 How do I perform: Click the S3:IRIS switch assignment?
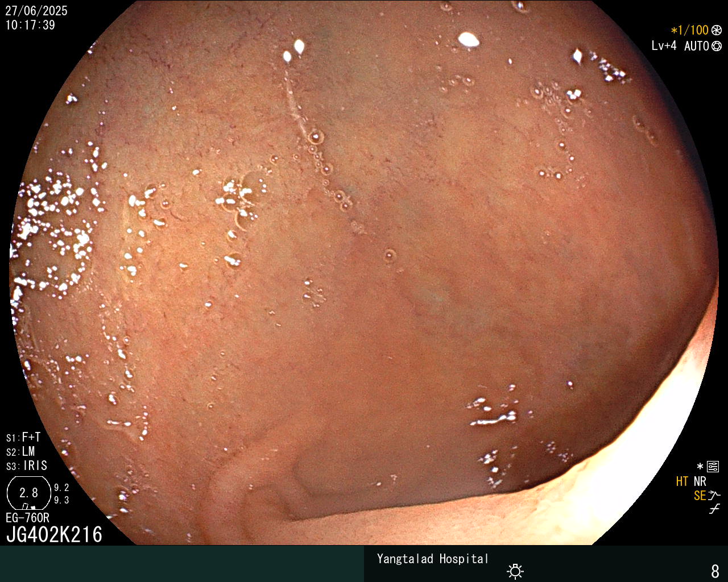27,465
